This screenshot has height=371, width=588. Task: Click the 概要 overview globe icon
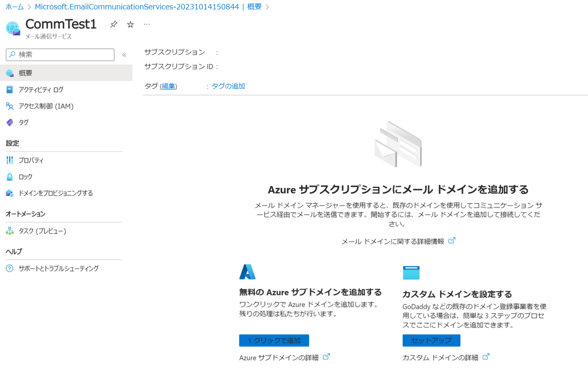(x=10, y=73)
